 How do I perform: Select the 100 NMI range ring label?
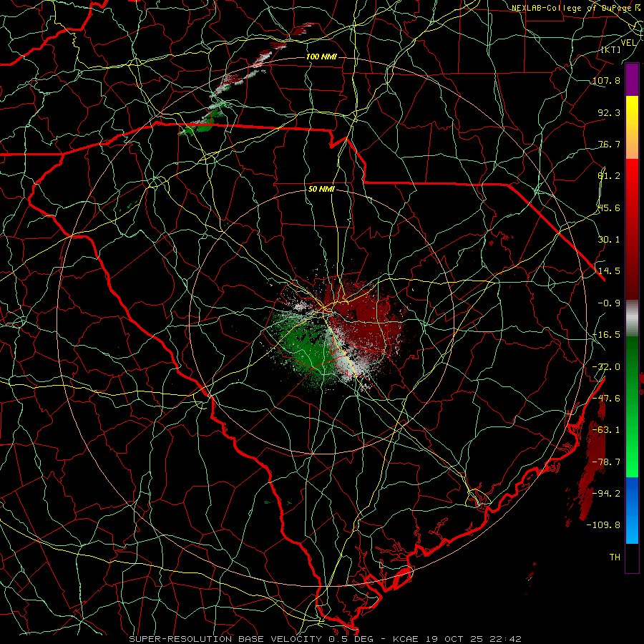click(321, 57)
